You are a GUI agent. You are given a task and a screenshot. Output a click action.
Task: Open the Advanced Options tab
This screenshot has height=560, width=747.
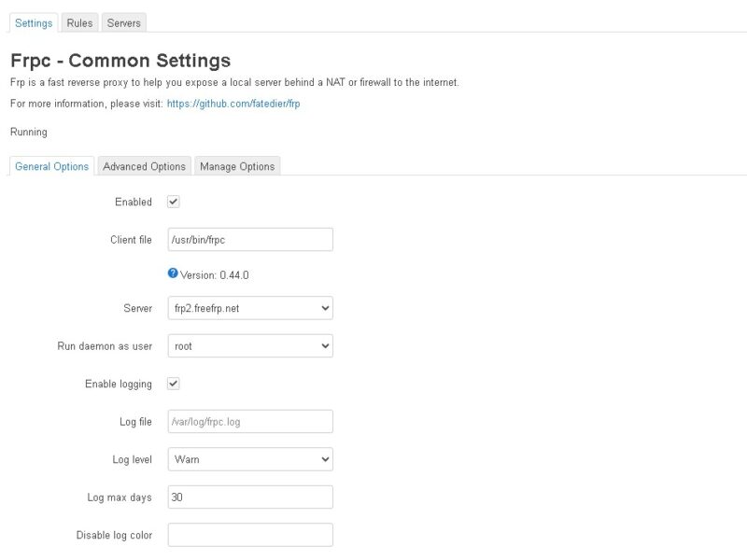(145, 166)
